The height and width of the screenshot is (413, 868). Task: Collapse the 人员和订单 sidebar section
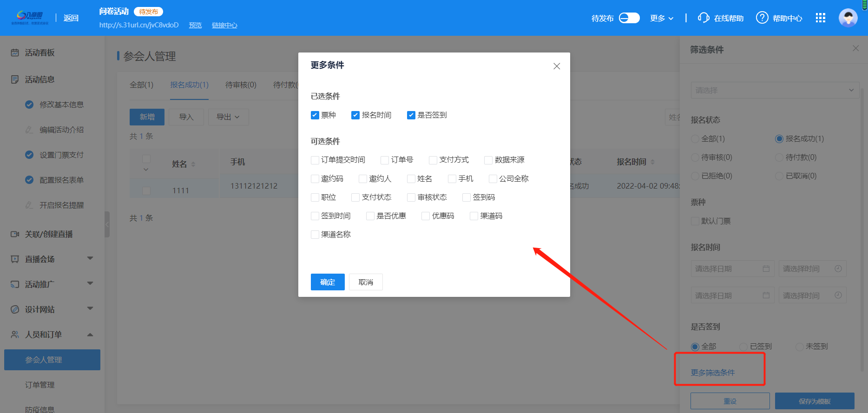tap(90, 334)
